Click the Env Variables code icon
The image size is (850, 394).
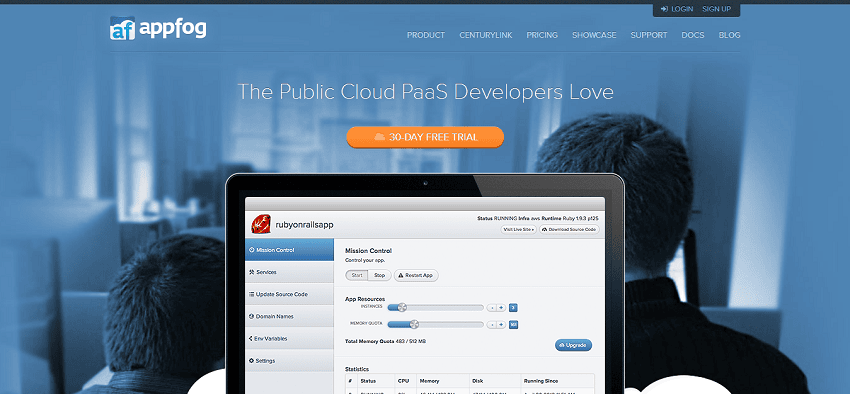click(250, 338)
